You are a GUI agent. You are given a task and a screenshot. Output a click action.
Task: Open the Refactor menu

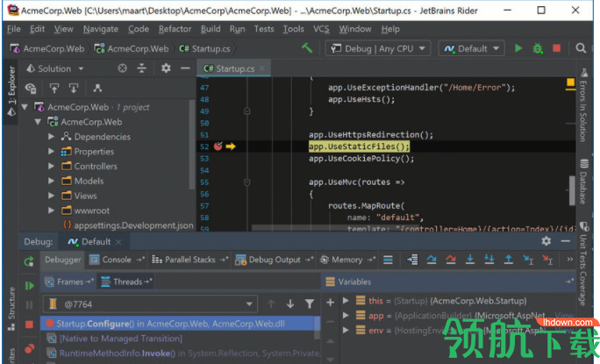[x=175, y=29]
